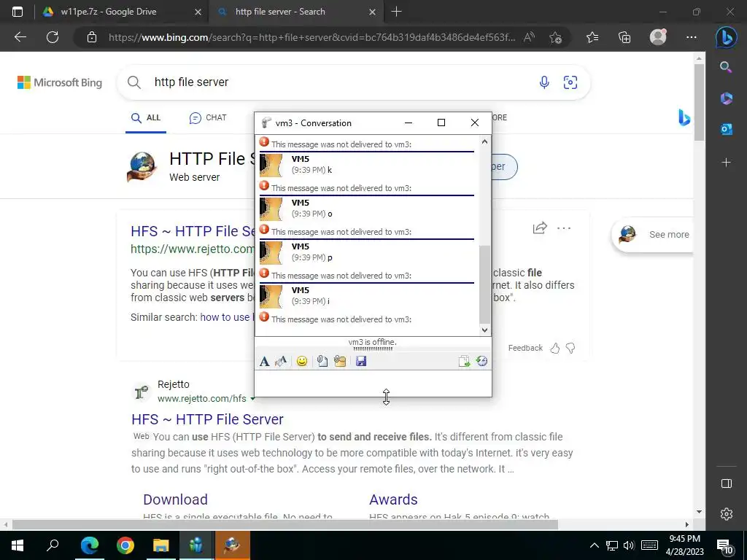Click the undelivered error icon below message k
This screenshot has width=747, height=560.
(264, 186)
